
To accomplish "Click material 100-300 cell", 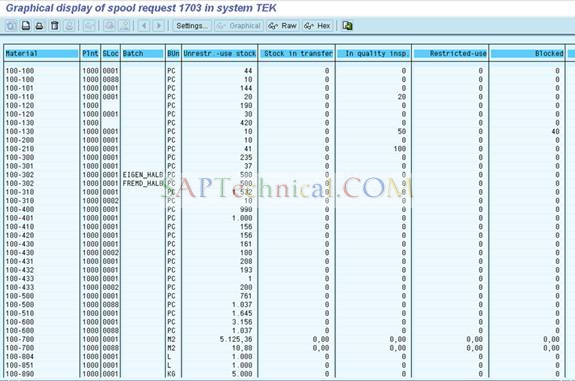I will pos(20,157).
